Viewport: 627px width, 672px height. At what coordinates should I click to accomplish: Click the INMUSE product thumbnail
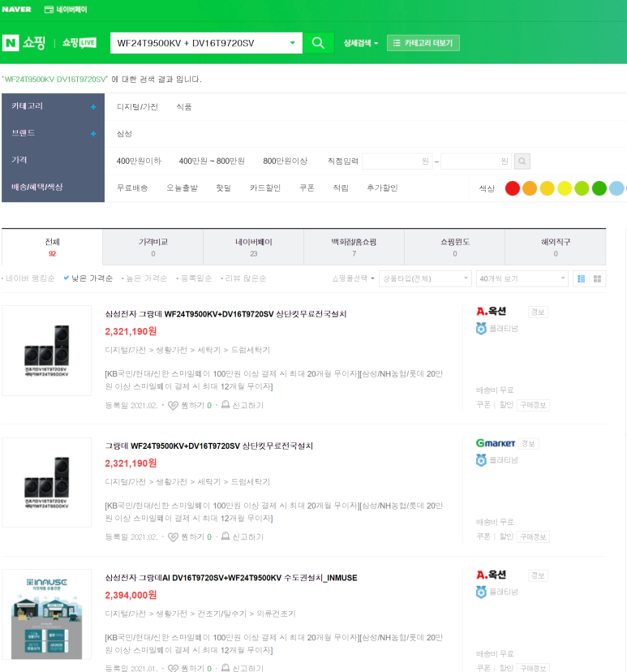click(47, 614)
